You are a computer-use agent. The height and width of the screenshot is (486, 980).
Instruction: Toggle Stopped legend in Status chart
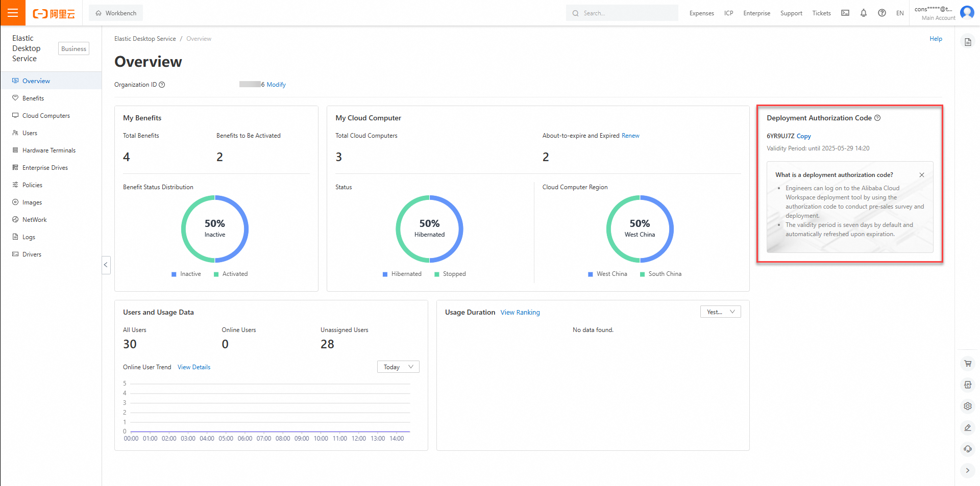[450, 274]
